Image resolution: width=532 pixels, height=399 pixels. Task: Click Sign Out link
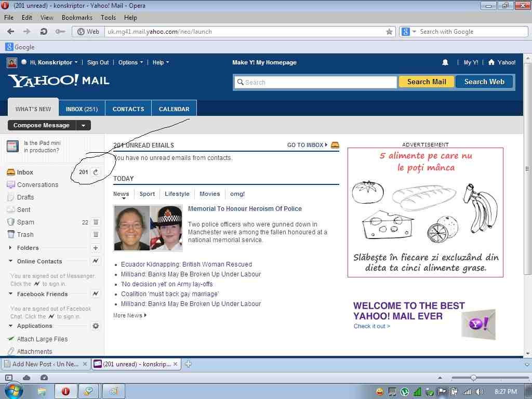click(x=98, y=62)
